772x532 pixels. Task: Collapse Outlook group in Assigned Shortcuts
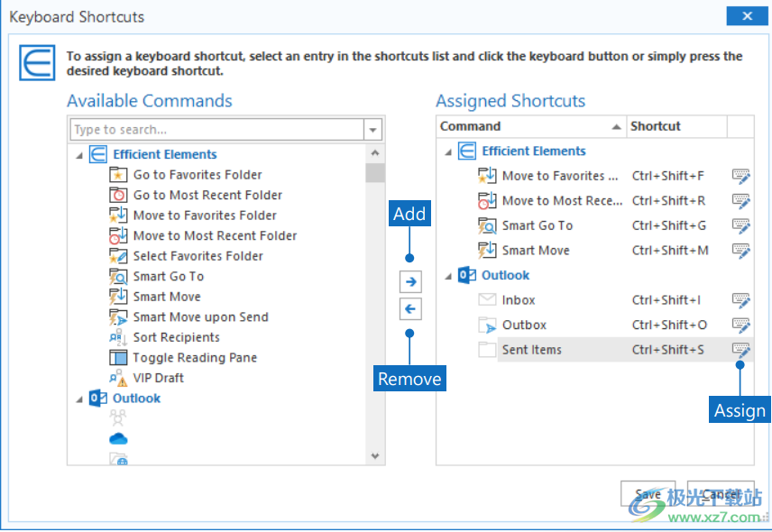tap(448, 276)
